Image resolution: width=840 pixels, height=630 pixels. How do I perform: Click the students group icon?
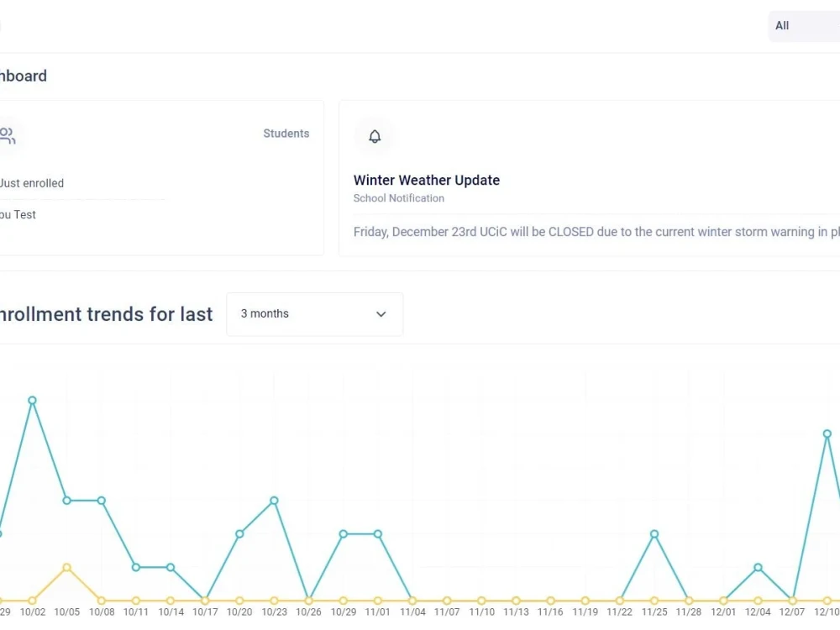(x=7, y=135)
